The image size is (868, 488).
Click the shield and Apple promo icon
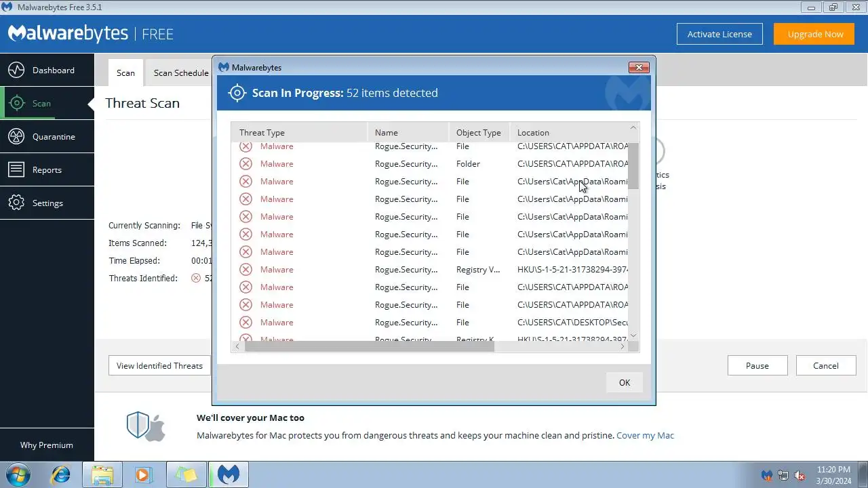146,426
